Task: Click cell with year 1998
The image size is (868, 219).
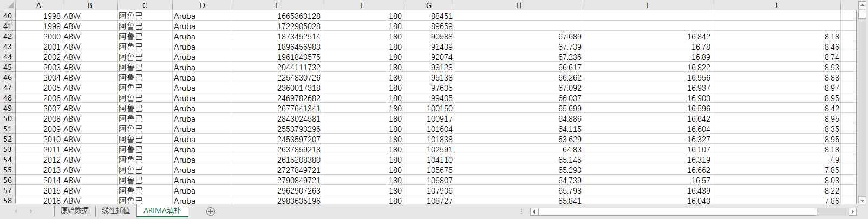Action: pyautogui.click(x=38, y=16)
